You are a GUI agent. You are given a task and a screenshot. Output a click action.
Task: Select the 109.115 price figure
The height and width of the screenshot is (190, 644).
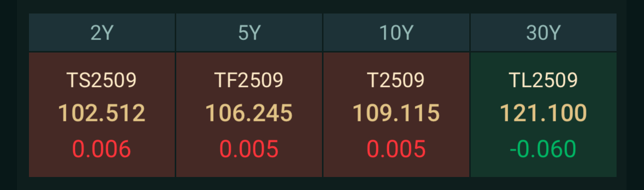[396, 113]
